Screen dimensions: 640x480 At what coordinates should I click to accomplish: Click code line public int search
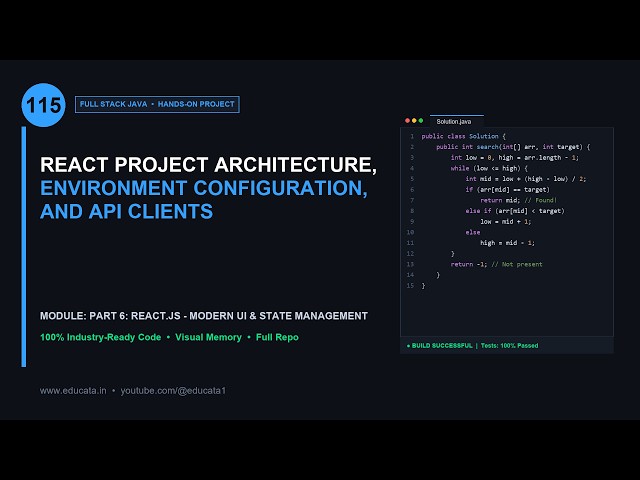point(513,147)
